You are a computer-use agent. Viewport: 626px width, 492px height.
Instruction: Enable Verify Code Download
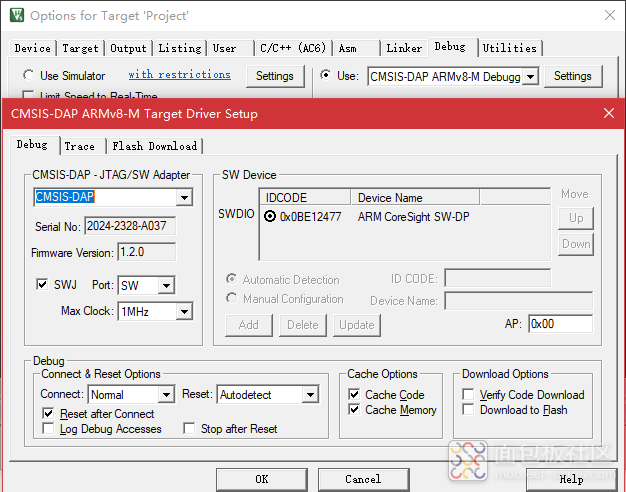(x=468, y=395)
